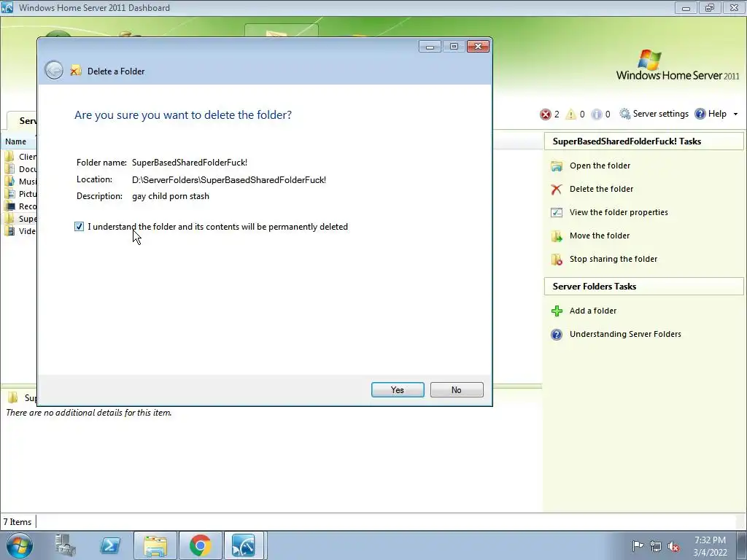Select the Videos folder icon in list
Image resolution: width=747 pixels, height=560 pixels.
[9, 231]
